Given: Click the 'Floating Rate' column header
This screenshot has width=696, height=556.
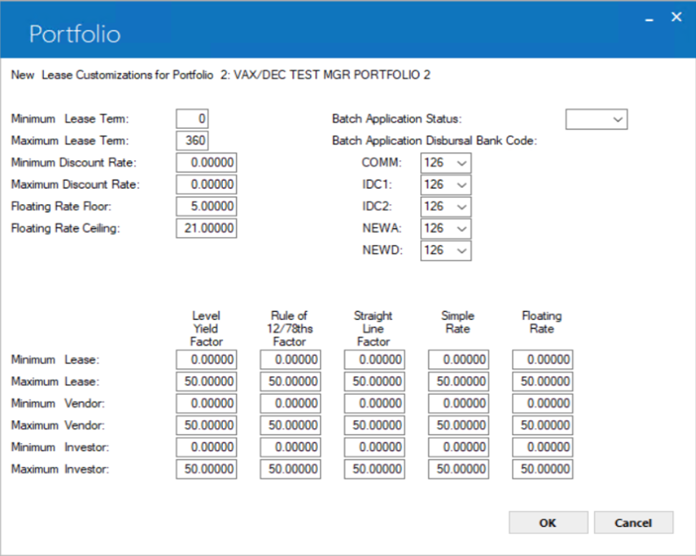Looking at the screenshot, I should (x=542, y=323).
